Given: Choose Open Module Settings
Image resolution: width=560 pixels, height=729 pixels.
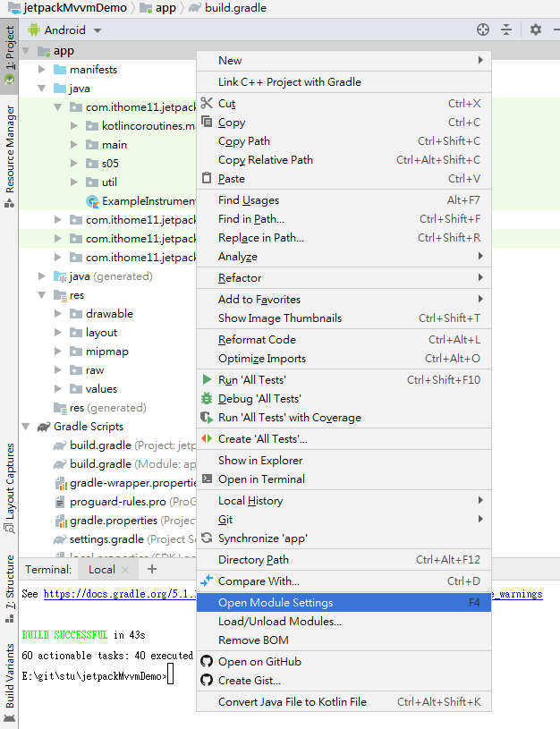Looking at the screenshot, I should coord(344,603).
